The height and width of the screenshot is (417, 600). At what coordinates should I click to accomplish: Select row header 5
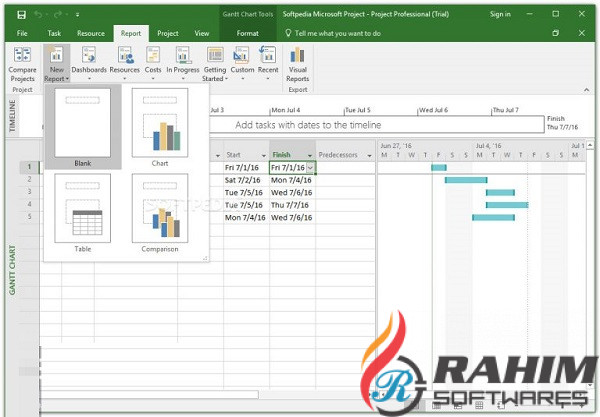[29, 217]
